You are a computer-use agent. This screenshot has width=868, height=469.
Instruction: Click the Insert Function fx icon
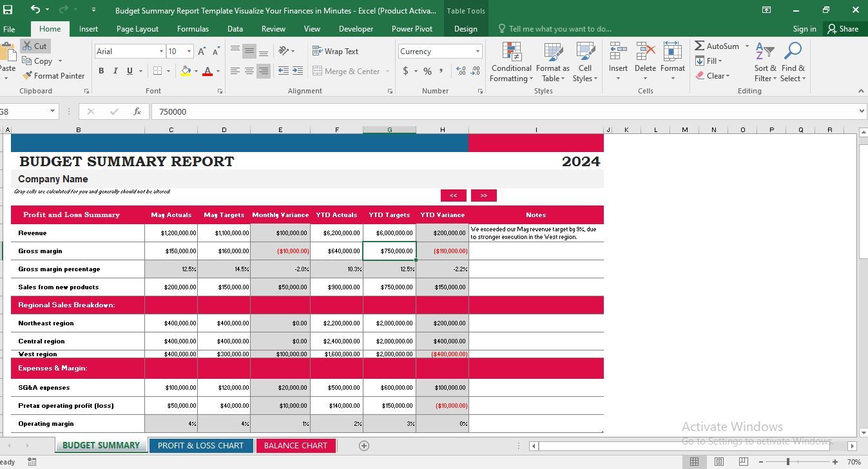click(x=137, y=111)
